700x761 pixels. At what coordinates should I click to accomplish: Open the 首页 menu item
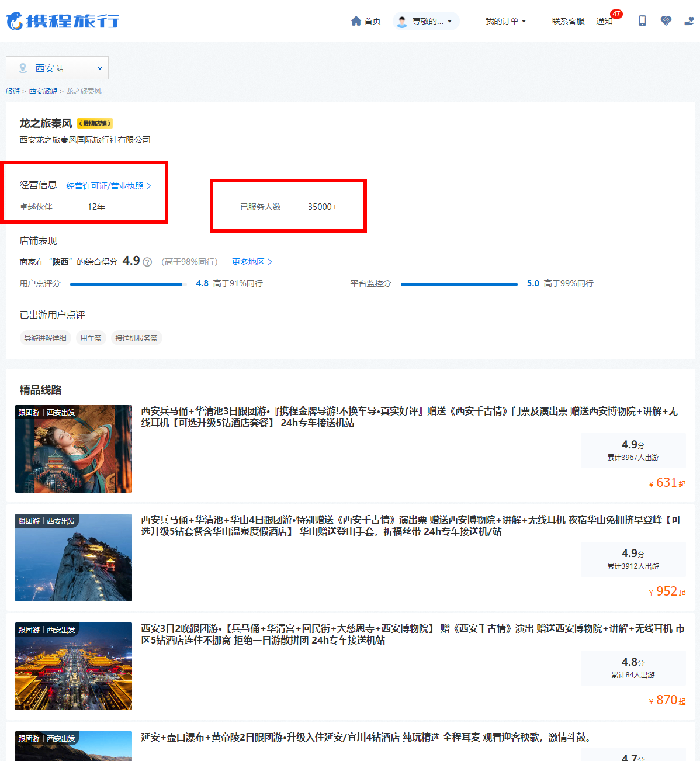pyautogui.click(x=372, y=21)
